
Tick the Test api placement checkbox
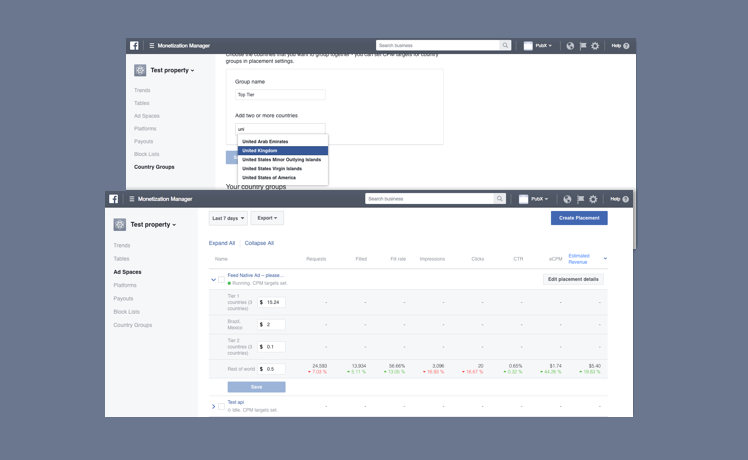point(221,407)
